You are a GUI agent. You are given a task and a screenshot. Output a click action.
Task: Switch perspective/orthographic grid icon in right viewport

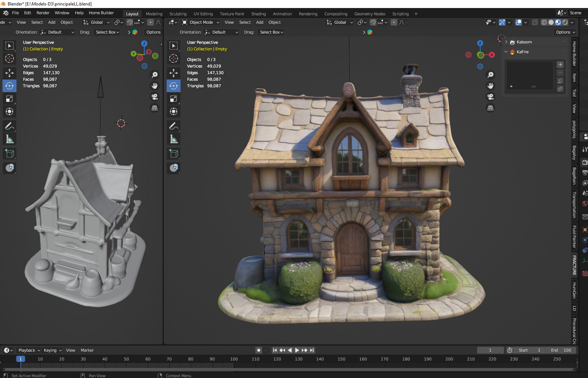(490, 108)
